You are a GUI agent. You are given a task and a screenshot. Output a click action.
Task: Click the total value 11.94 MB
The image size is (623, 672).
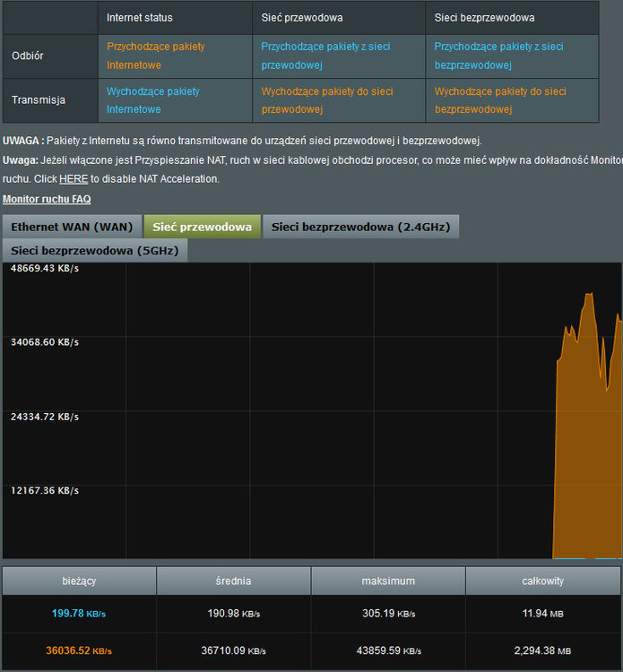tap(543, 613)
